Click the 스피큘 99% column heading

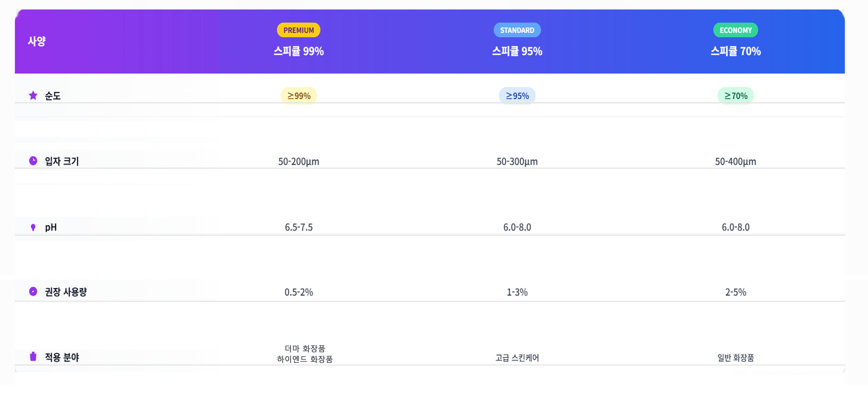point(299,51)
